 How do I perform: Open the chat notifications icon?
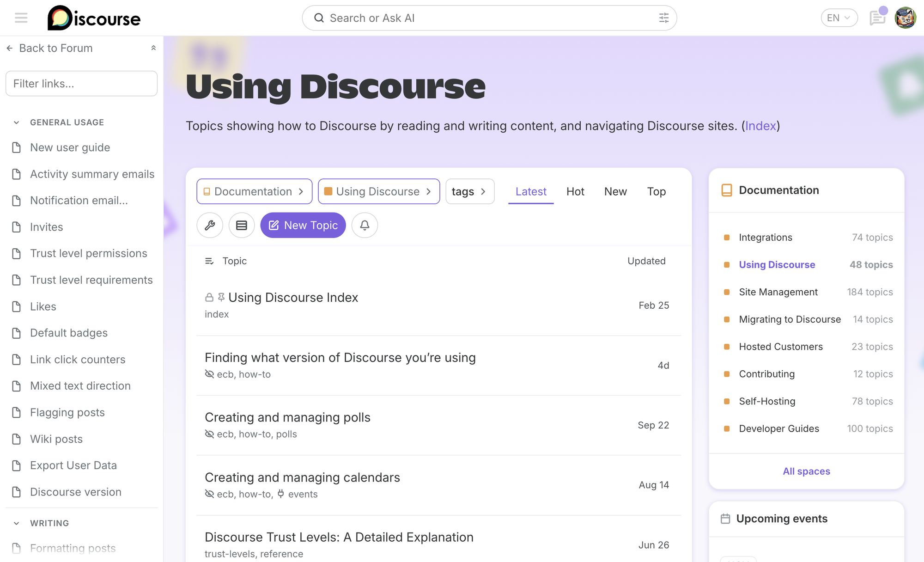(x=877, y=18)
